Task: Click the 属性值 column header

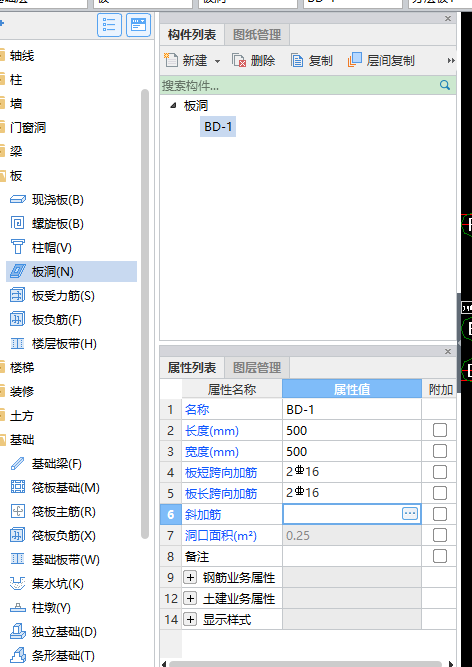Action: point(352,389)
